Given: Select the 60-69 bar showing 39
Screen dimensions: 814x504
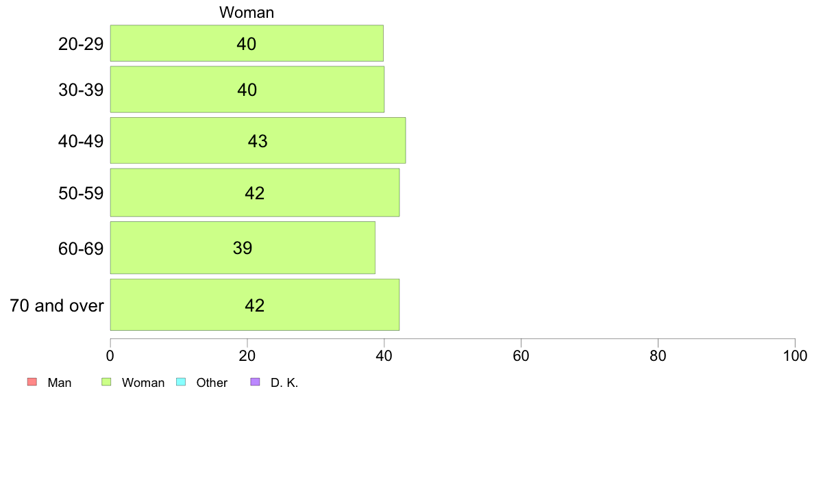Looking at the screenshot, I should (243, 248).
